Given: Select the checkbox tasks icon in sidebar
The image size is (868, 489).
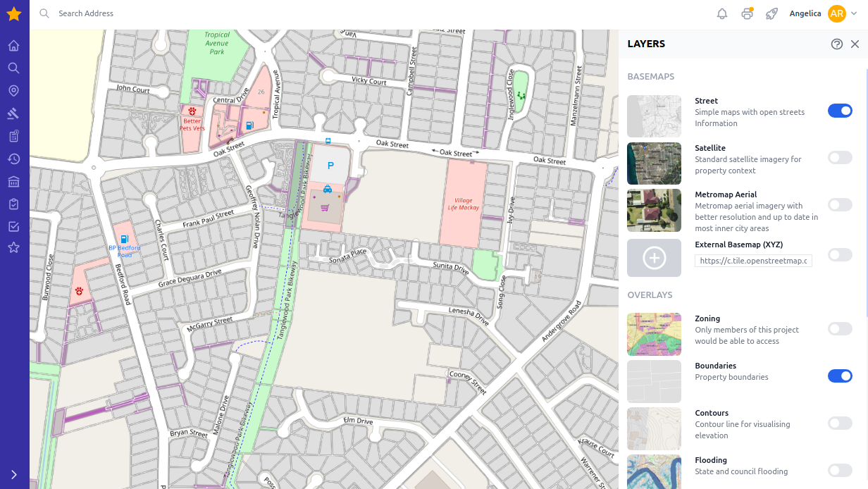Looking at the screenshot, I should pos(13,227).
